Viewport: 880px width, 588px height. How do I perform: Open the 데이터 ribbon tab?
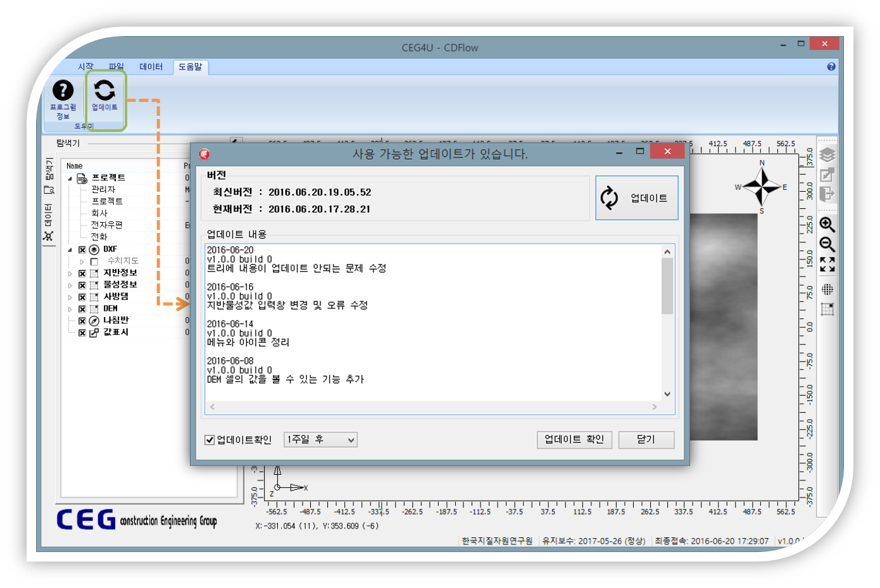[x=151, y=66]
